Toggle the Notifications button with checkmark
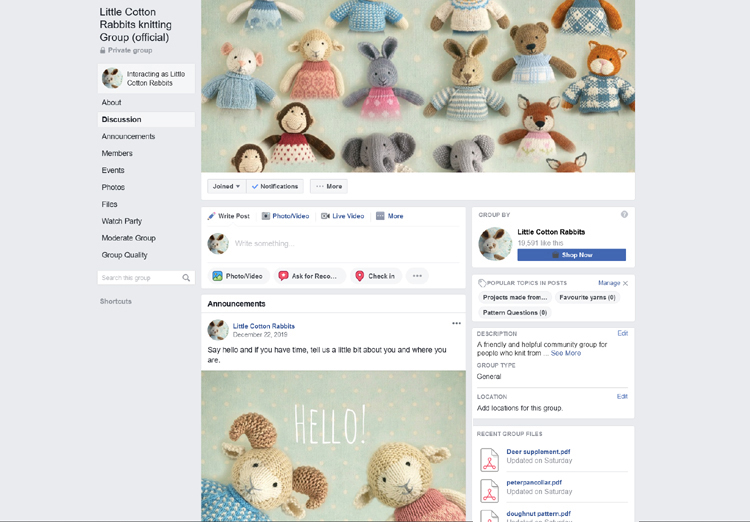 [275, 186]
